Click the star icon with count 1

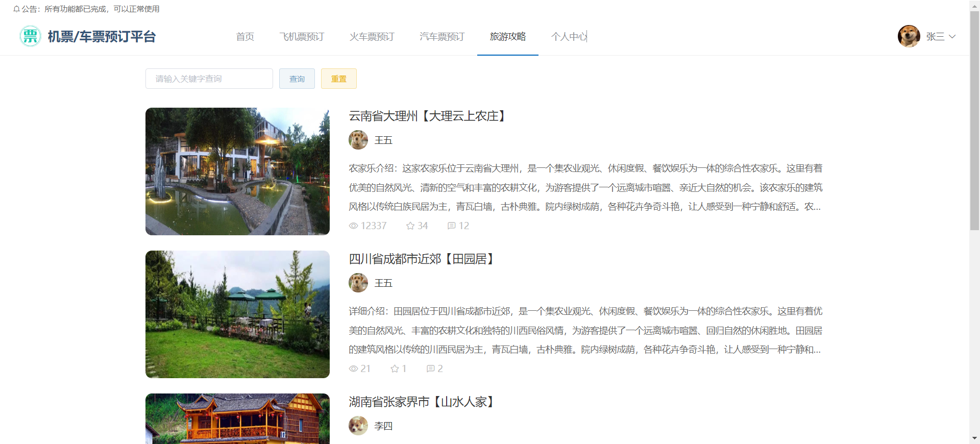tap(395, 368)
